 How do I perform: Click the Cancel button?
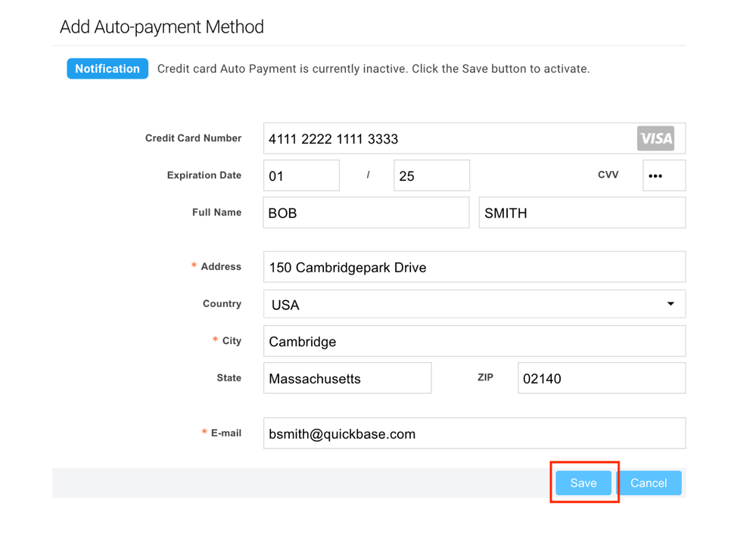click(x=649, y=482)
